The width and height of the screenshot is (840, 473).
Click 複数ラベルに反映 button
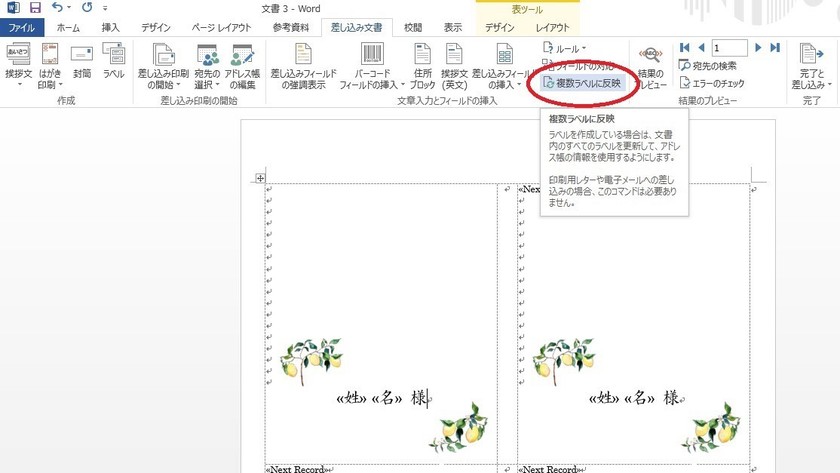[582, 83]
